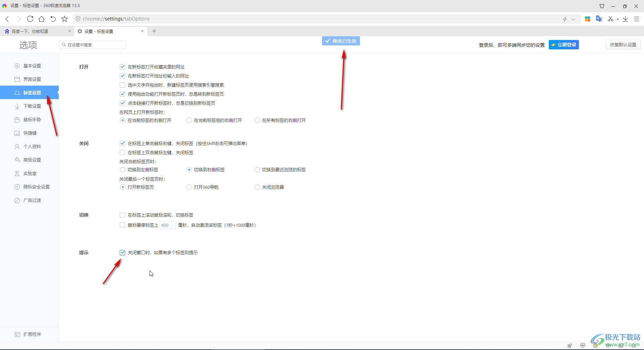Close the 百度一下 tab
The image size is (644, 350).
[x=69, y=31]
